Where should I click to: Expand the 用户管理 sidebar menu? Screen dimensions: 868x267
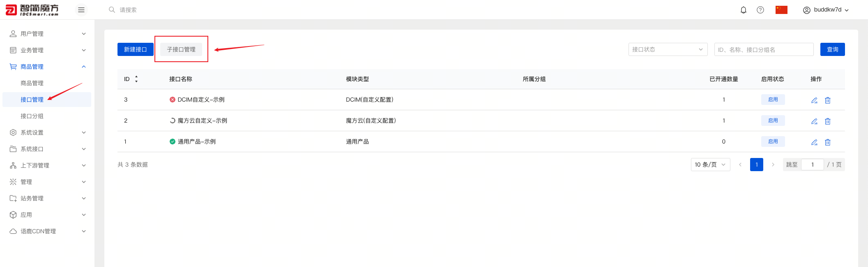pyautogui.click(x=48, y=34)
